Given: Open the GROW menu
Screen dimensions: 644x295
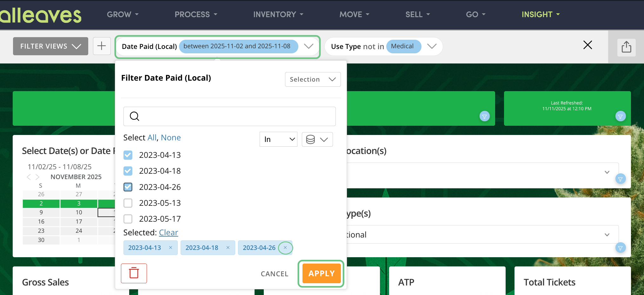Looking at the screenshot, I should [123, 15].
